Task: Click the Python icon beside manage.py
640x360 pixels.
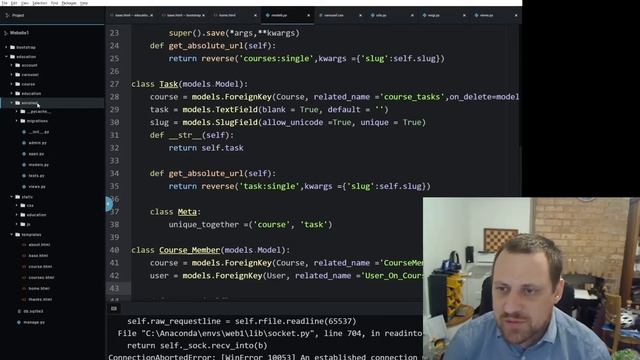Action: tap(19, 322)
